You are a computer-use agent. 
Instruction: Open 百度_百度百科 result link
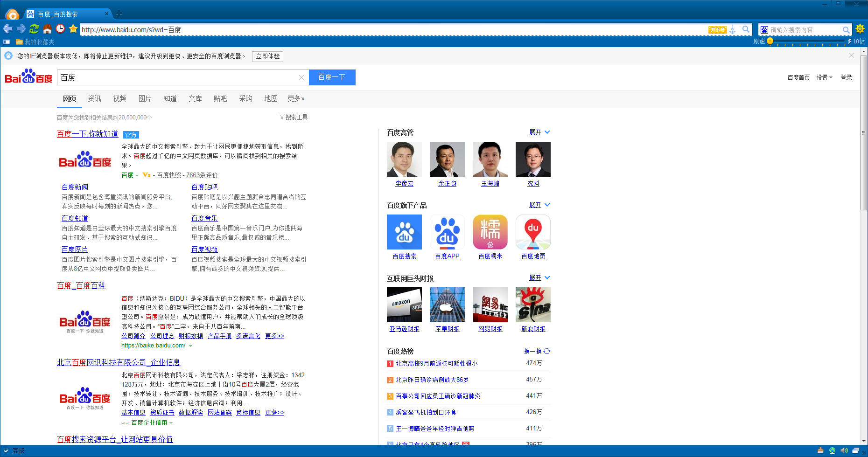tap(81, 285)
